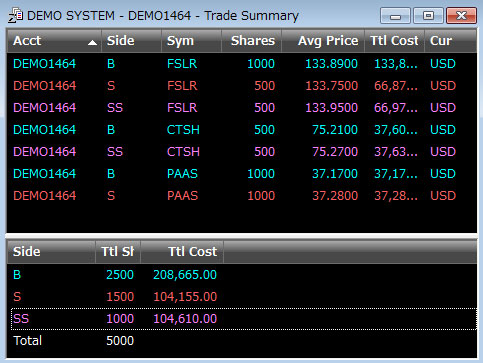This screenshot has width=483, height=363.
Task: Select the FSLR symbol in the buy row
Action: 182,64
